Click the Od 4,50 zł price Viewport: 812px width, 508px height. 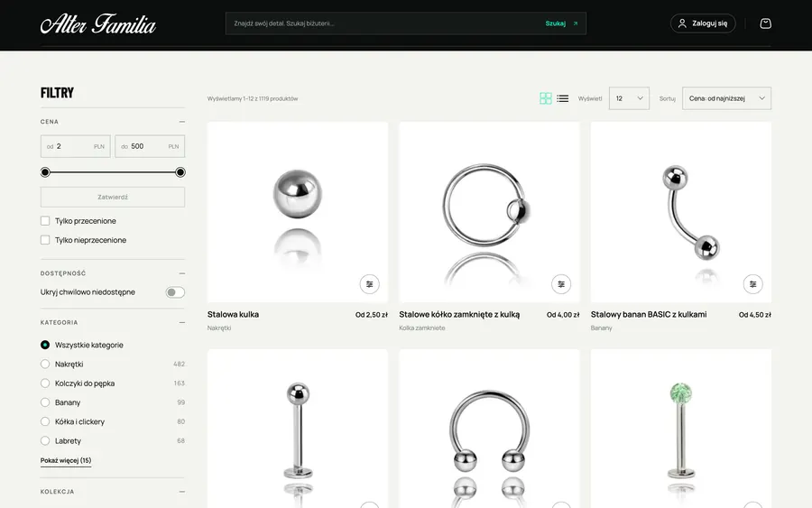coord(754,315)
